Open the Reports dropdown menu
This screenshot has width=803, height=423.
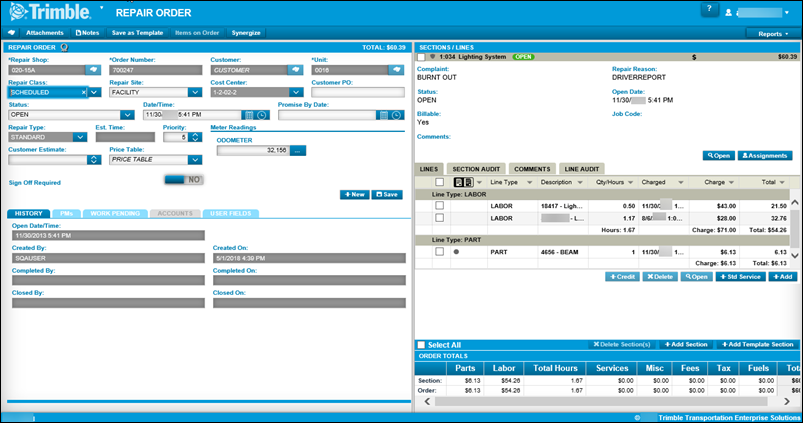point(773,33)
